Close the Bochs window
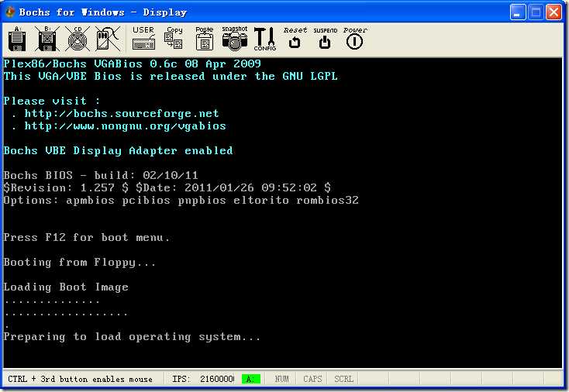Image resolution: width=569 pixels, height=392 pixels. 553,12
